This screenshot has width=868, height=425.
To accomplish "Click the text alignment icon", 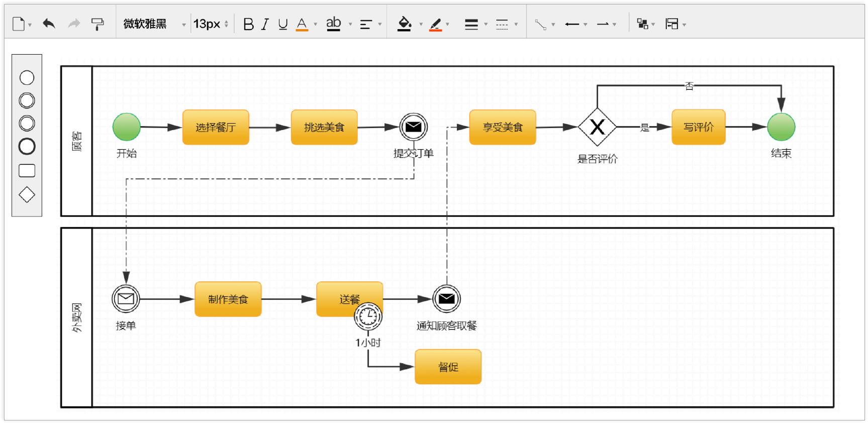I will pos(366,24).
